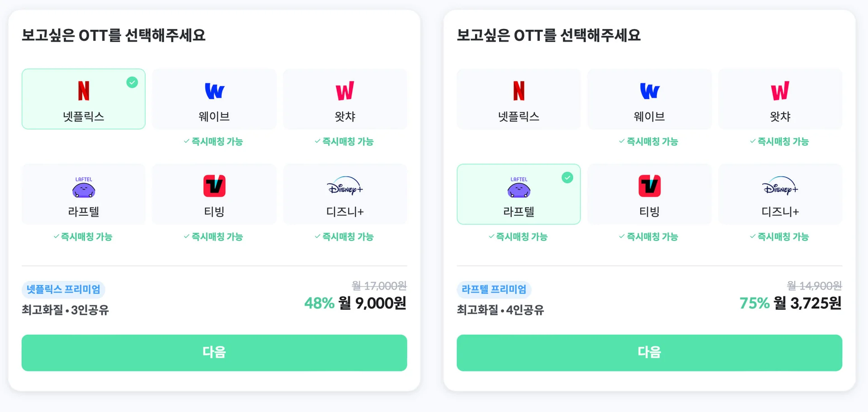Click 즉시매칭 가능 label under left 웨이브
868x412 pixels.
(213, 142)
